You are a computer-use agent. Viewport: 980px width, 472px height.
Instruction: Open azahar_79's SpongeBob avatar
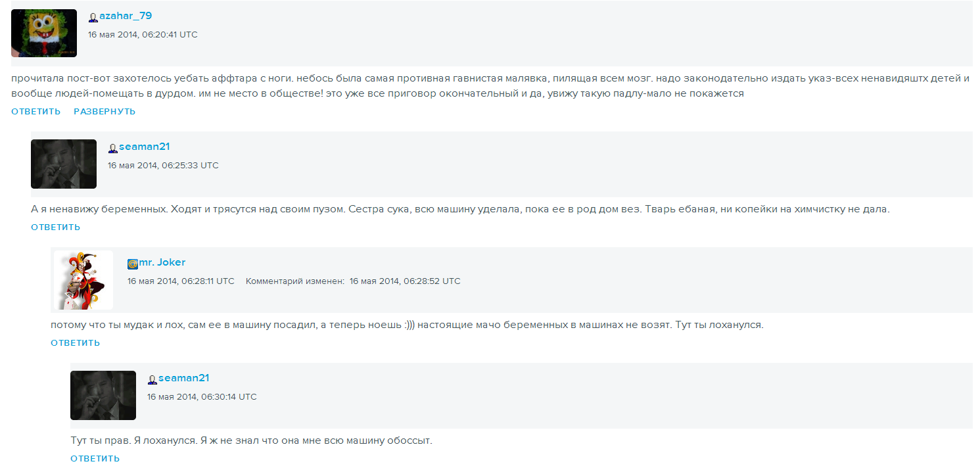pos(44,33)
